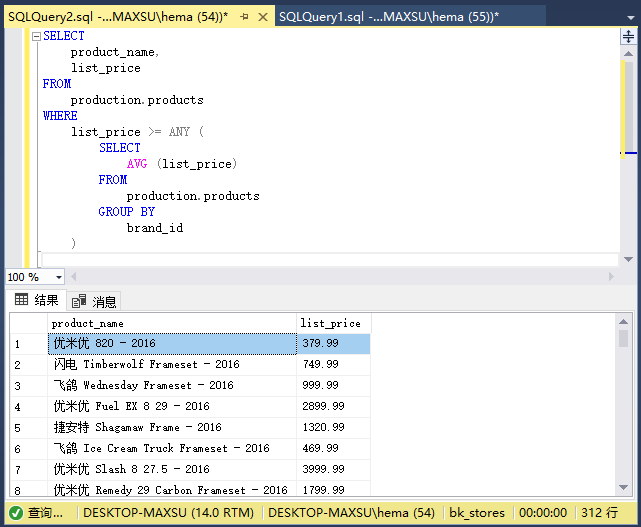Viewport: 641px width, 527px height.
Task: Place cursor on brand_id in the subquery
Action: pyautogui.click(x=155, y=228)
